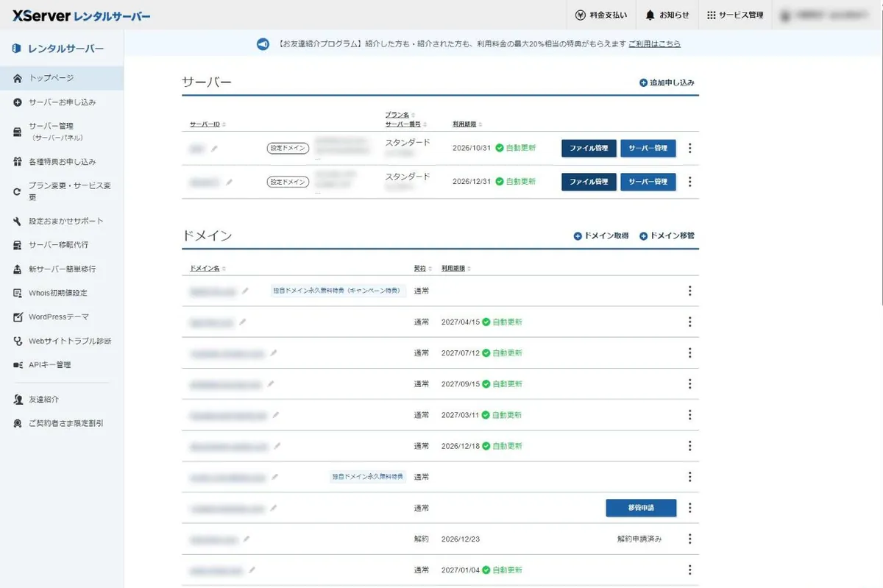
Task: Click 追加申し込み for servers
Action: (x=667, y=83)
